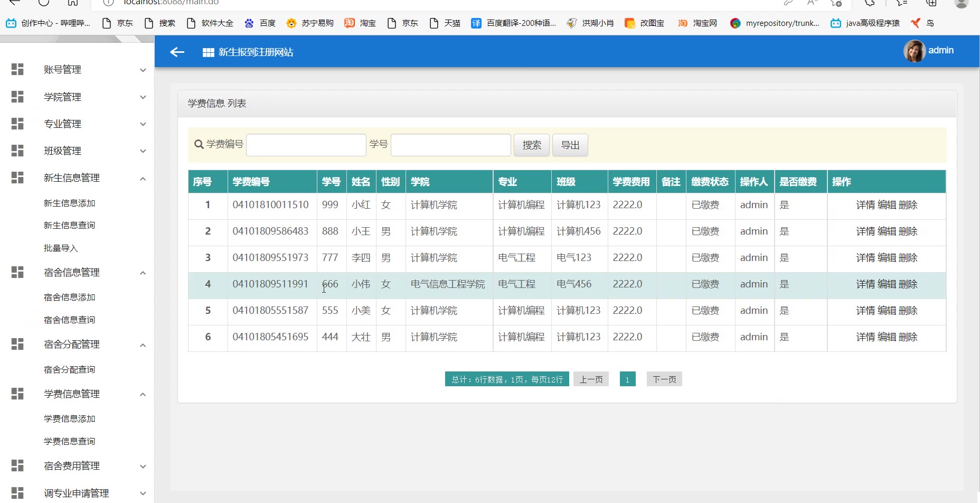Viewport: 980px width, 503px height.
Task: Click the back arrow in blue header
Action: pyautogui.click(x=177, y=52)
